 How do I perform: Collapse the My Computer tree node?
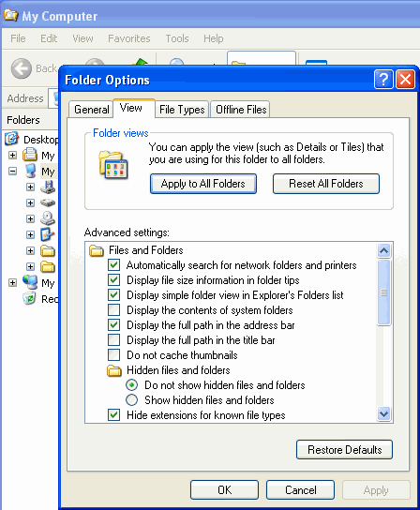pyautogui.click(x=13, y=171)
